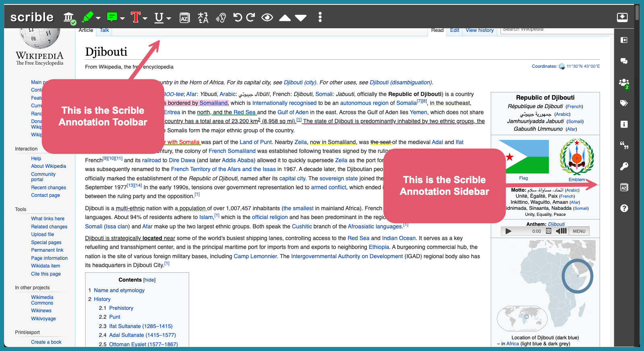Click the coordinates 11°30′N 43°00′E link
644x351 pixels.
pyautogui.click(x=583, y=67)
